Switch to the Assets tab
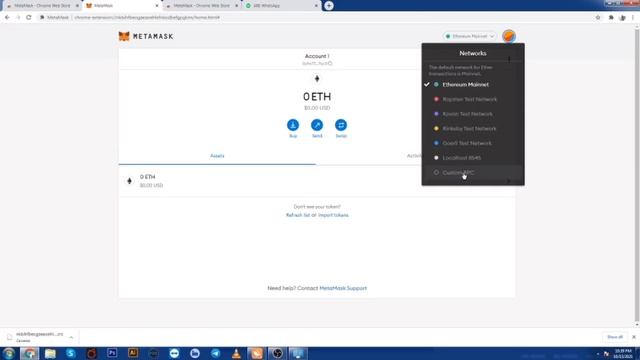 tap(217, 156)
